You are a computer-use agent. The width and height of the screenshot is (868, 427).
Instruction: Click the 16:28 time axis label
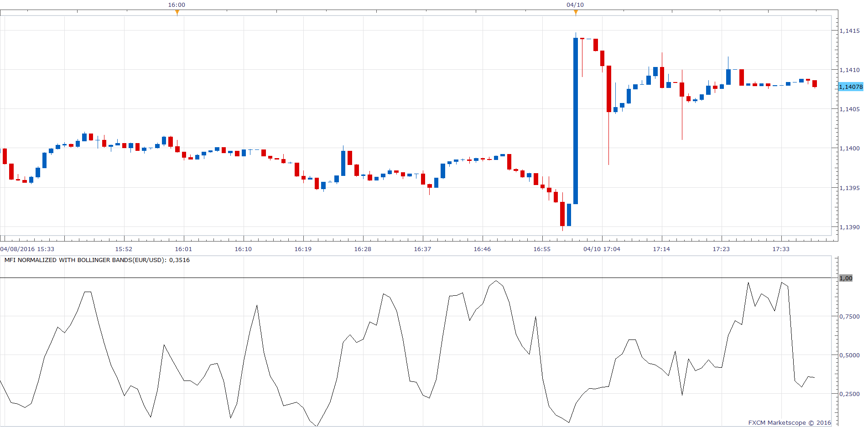point(363,249)
